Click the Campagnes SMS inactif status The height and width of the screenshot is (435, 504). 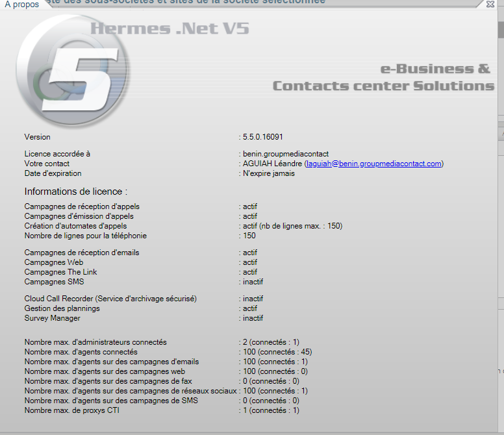tap(253, 282)
